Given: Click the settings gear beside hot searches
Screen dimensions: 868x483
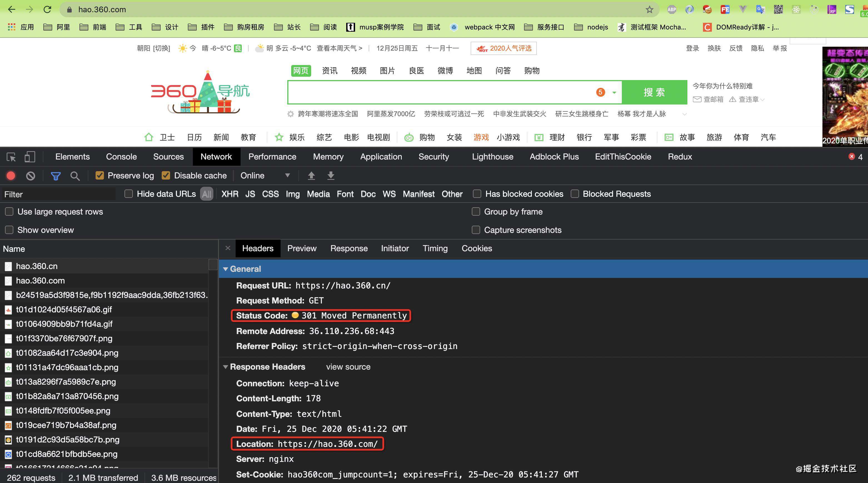Looking at the screenshot, I should 290,114.
